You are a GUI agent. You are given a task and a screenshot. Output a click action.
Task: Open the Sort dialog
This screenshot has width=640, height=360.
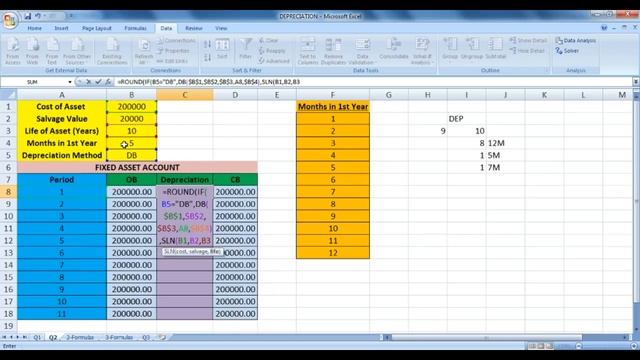[x=222, y=49]
